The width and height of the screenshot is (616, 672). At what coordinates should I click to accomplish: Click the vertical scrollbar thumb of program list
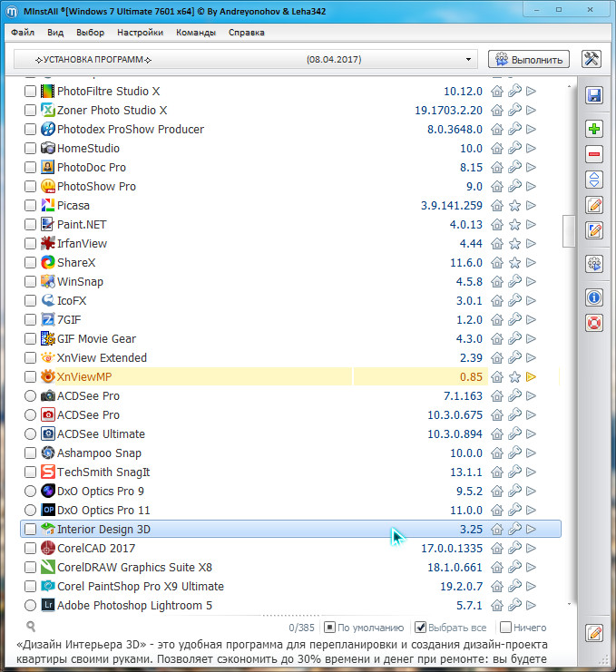pos(569,231)
